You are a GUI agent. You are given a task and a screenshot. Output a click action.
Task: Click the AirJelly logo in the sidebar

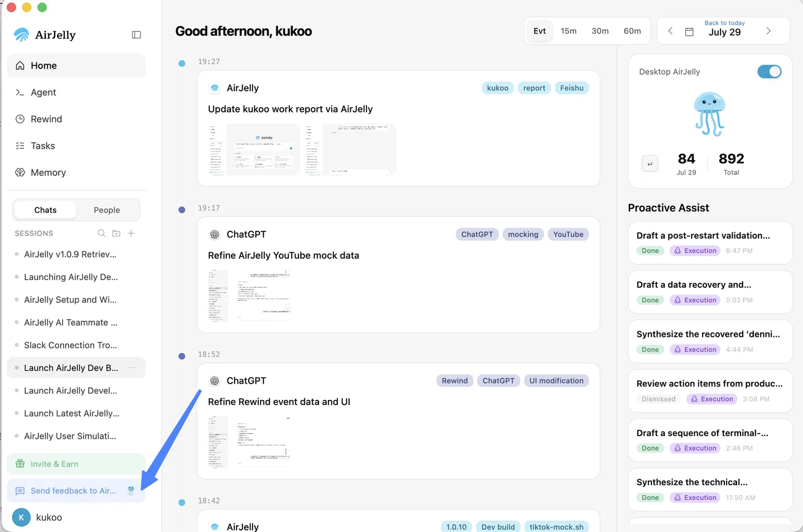[x=22, y=35]
